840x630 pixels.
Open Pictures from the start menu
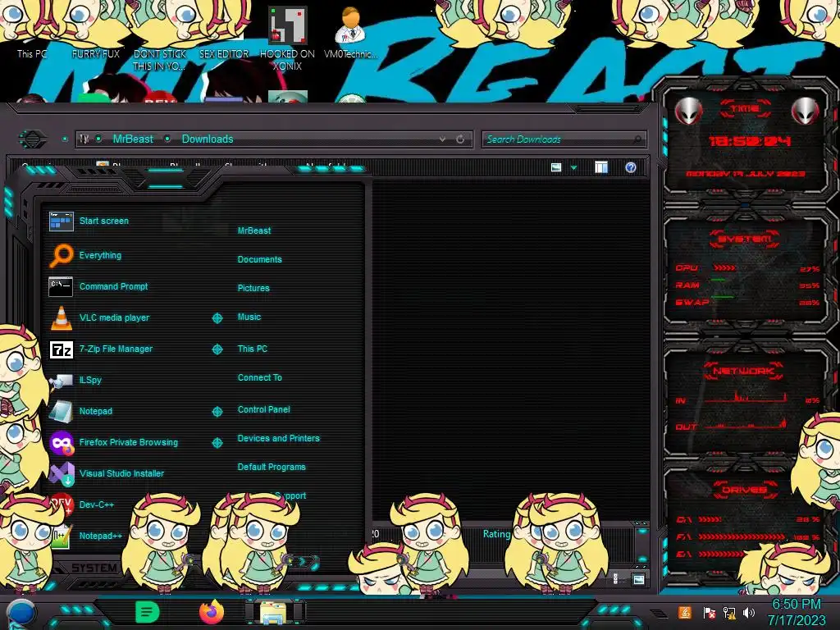(x=253, y=288)
